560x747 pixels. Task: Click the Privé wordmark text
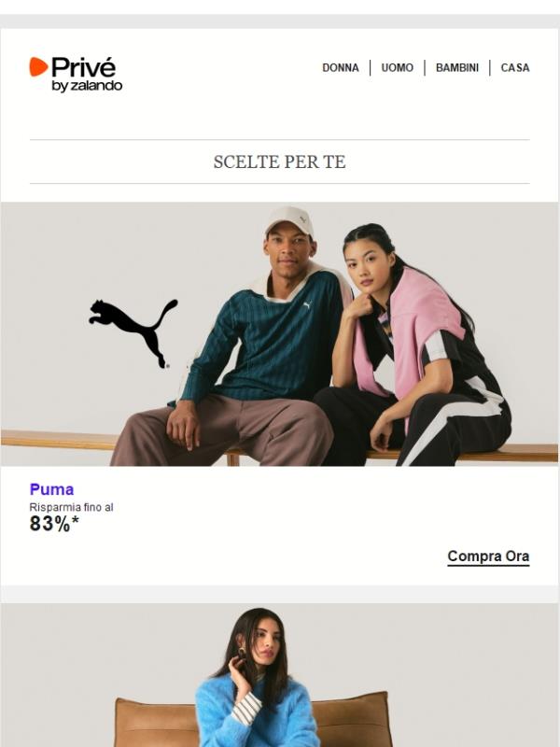[x=83, y=67]
